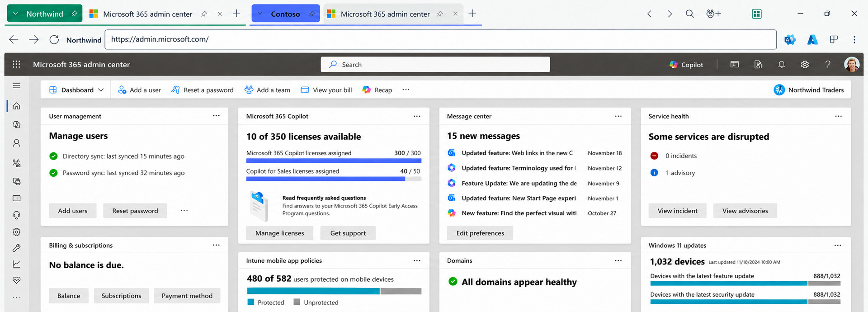This screenshot has height=312, width=868.
Task: Open toolbar overflow ellipsis after Recap
Action: coord(406,90)
